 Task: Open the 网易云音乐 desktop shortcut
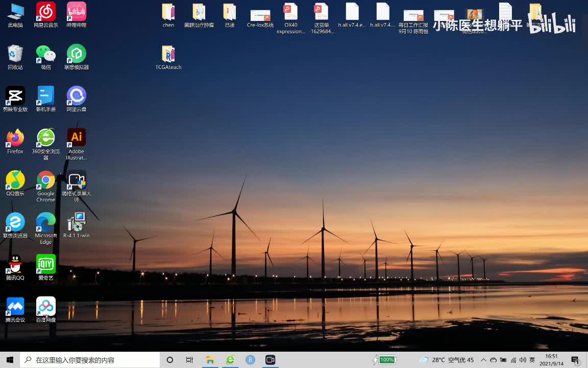tap(46, 12)
